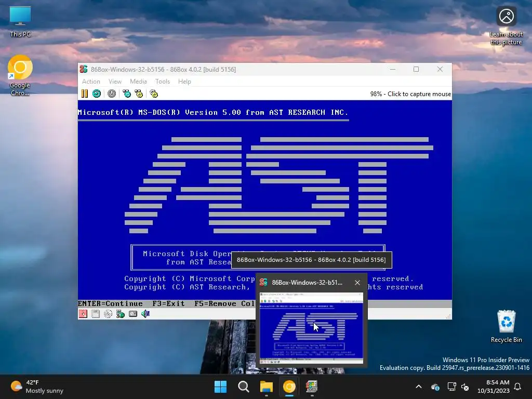Send Ctrl+Alt+Esc using the yellow keys icon

[139, 94]
